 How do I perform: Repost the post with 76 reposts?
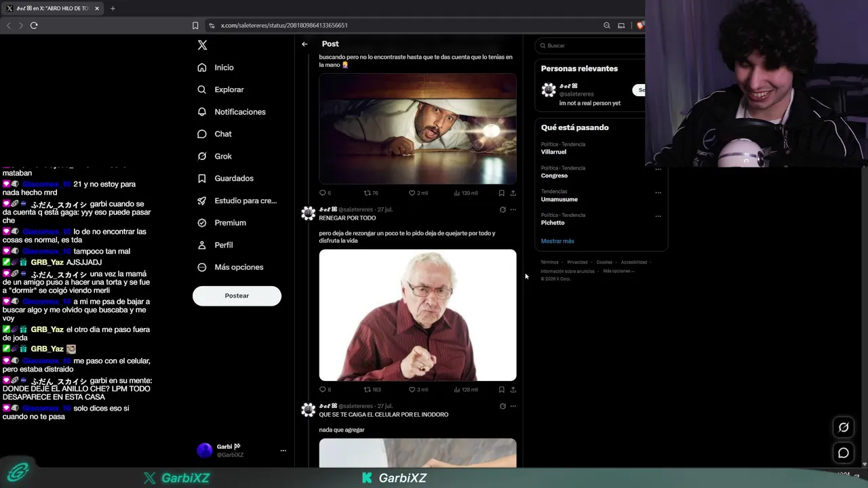click(x=371, y=193)
